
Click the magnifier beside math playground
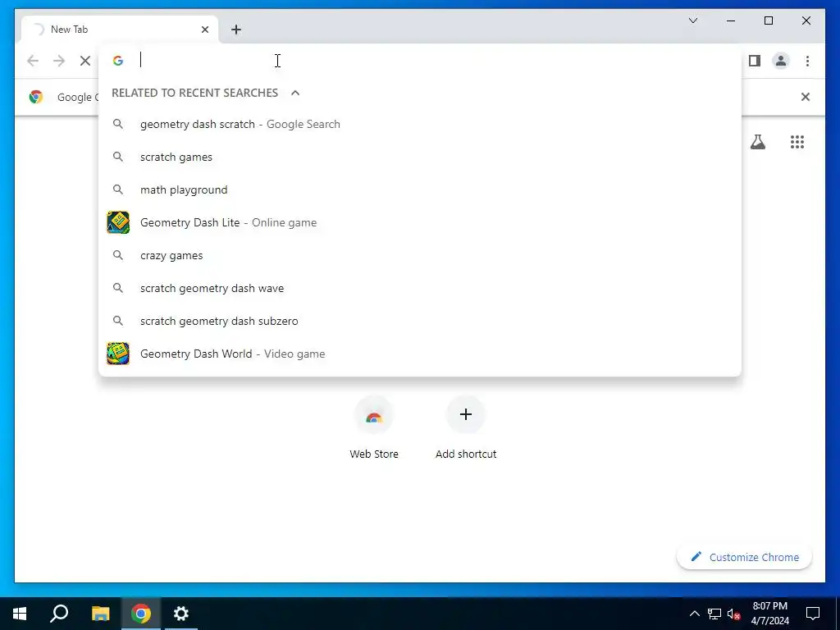(x=118, y=189)
